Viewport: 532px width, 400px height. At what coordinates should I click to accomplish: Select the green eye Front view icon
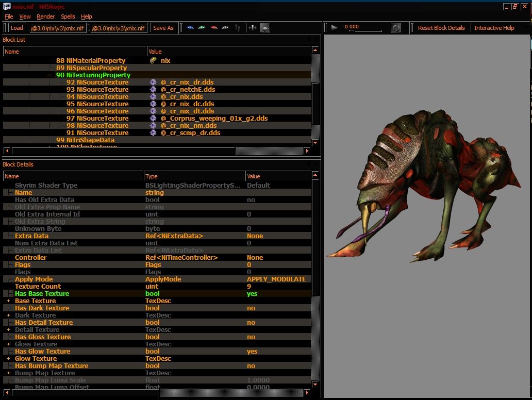coord(202,28)
